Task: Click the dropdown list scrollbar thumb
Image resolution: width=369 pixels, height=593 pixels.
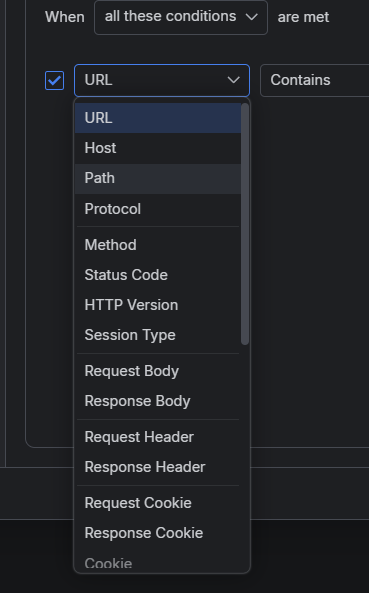Action: (x=245, y=224)
